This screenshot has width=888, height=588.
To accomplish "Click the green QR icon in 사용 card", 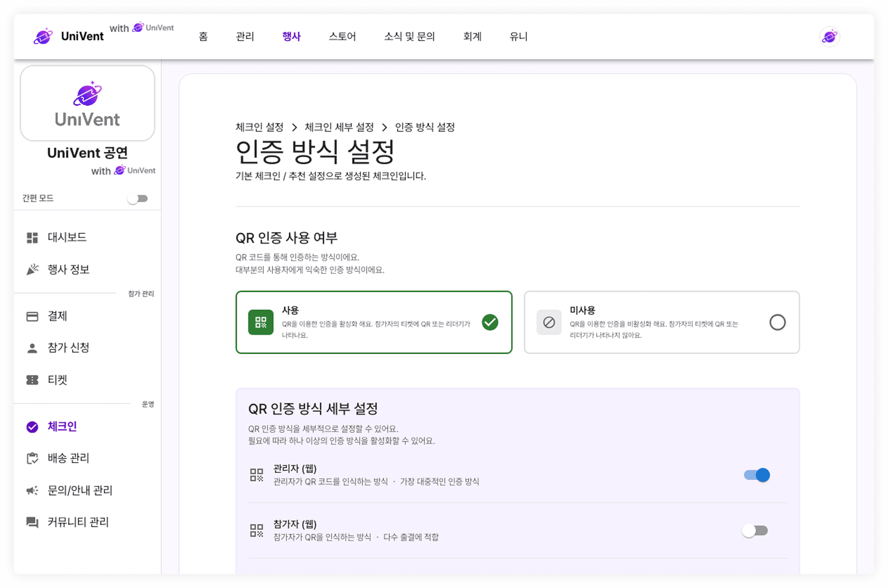I will [261, 323].
